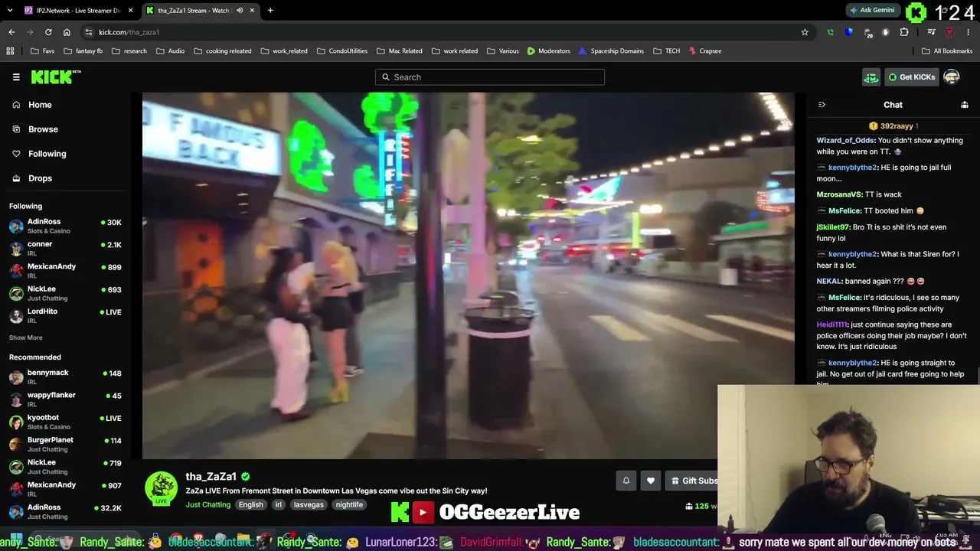This screenshot has height=551, width=980.
Task: Open the CondoUtilities bookmarks folder
Action: tap(341, 51)
